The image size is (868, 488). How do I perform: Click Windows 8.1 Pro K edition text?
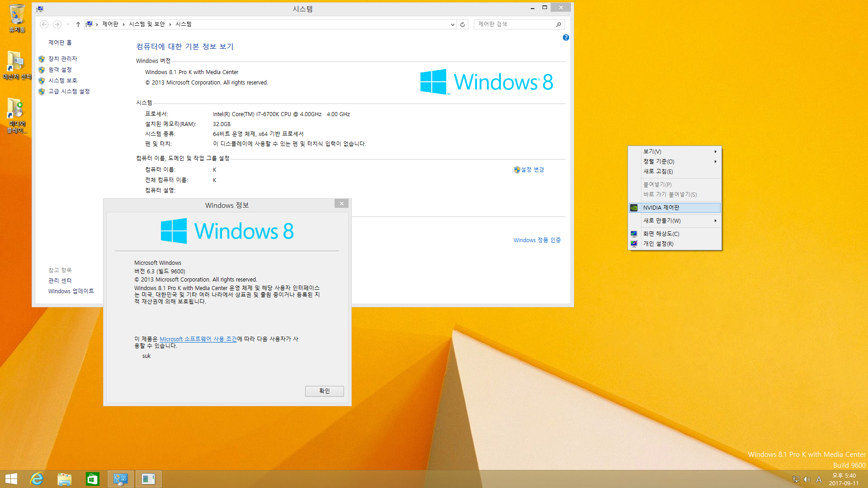pyautogui.click(x=191, y=72)
